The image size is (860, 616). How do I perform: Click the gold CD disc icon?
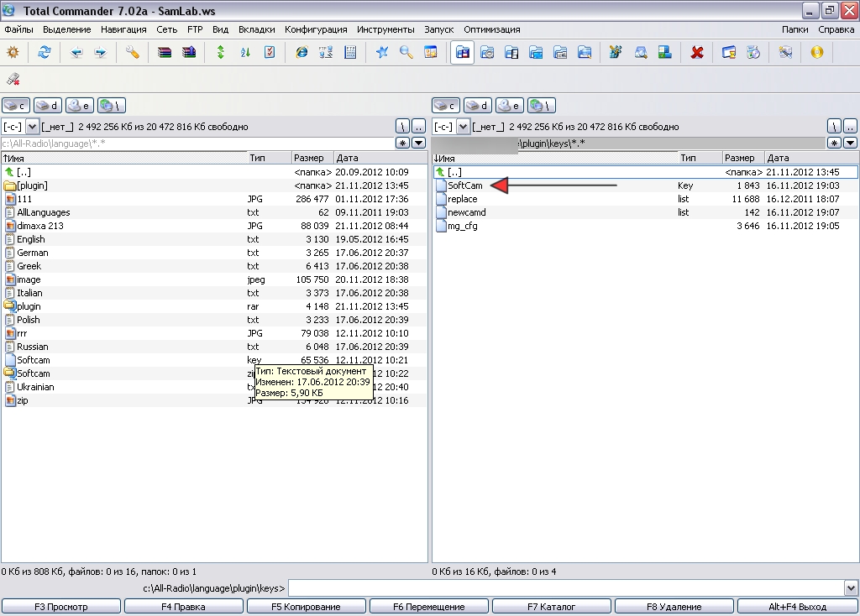[x=817, y=53]
